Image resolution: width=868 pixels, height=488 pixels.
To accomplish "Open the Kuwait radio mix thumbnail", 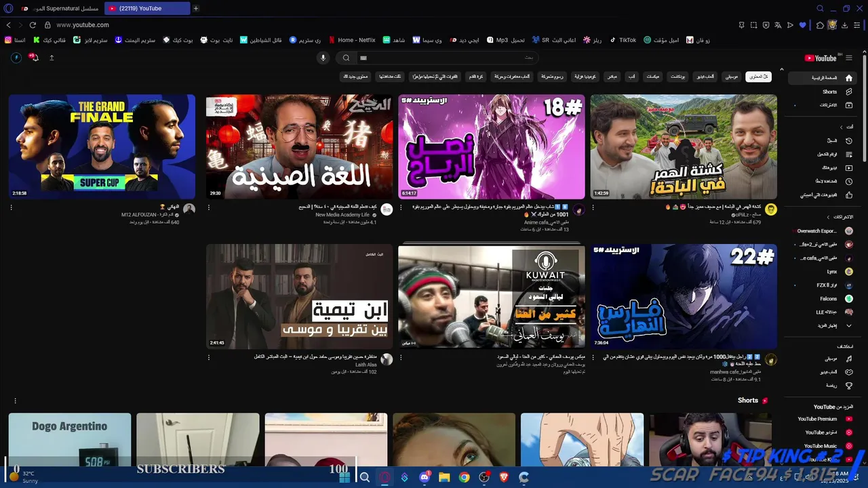I will [491, 296].
